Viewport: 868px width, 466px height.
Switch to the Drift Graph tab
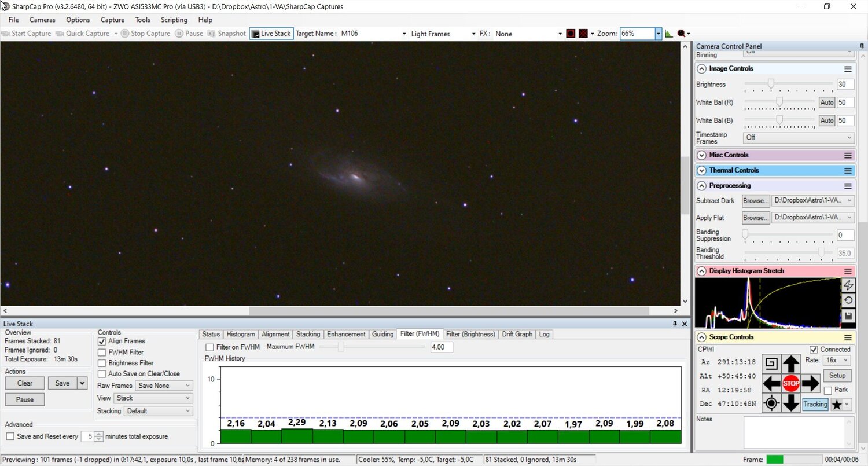pos(516,334)
